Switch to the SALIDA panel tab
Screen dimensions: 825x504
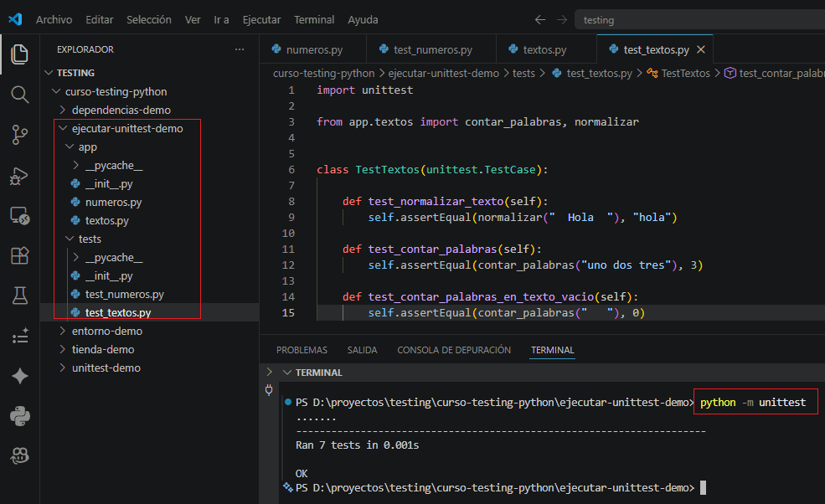click(362, 350)
